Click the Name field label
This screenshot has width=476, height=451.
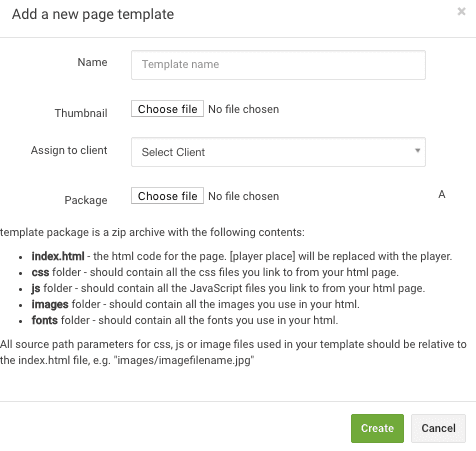click(92, 62)
